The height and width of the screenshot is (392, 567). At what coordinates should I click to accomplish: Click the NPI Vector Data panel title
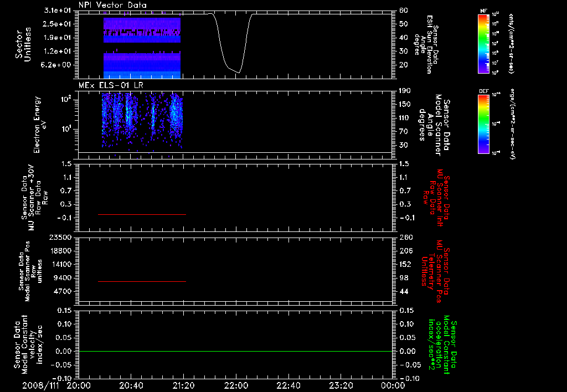[x=113, y=5]
